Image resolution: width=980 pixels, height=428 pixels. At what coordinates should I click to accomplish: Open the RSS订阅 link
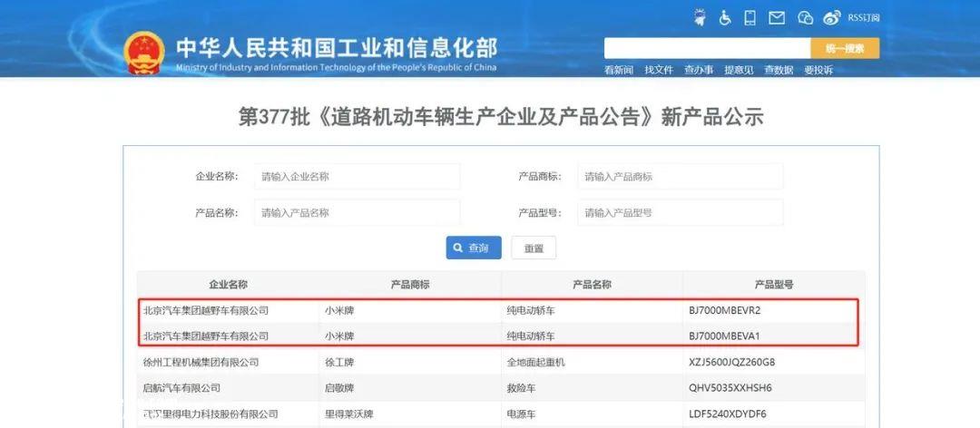point(864,18)
